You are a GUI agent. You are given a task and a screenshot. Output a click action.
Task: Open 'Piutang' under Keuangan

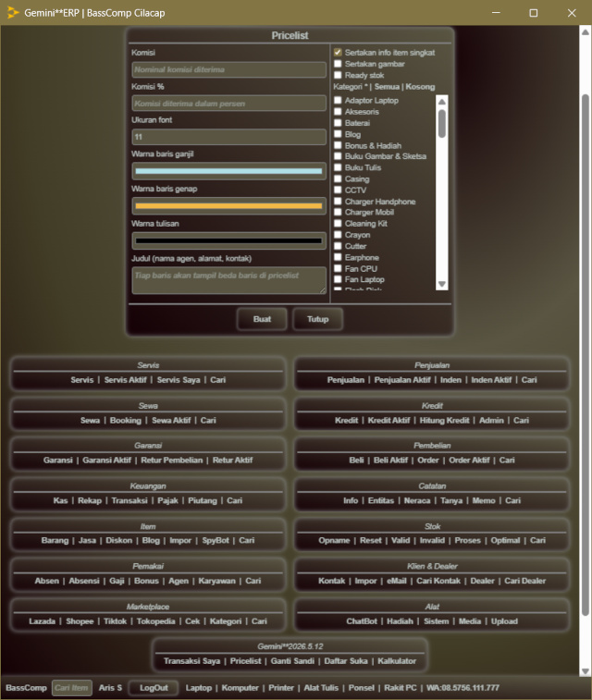tap(203, 500)
